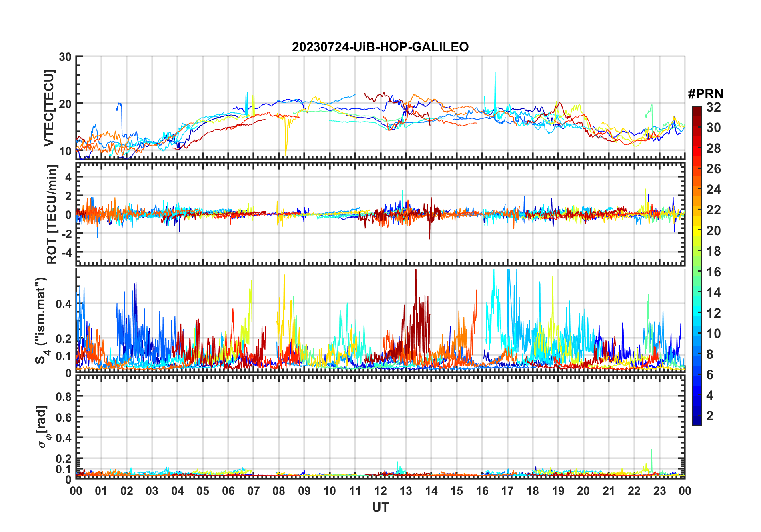The image size is (761, 532).
Task: Click colorbar tick label "22"
Action: pos(713,210)
